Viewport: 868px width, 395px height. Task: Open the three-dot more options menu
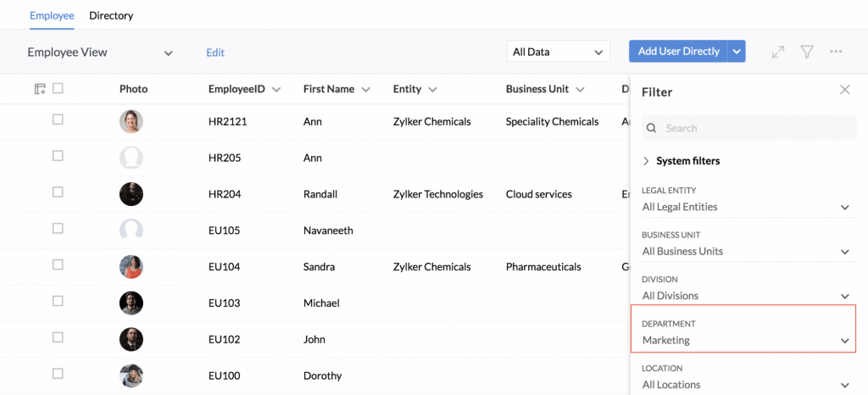point(836,52)
